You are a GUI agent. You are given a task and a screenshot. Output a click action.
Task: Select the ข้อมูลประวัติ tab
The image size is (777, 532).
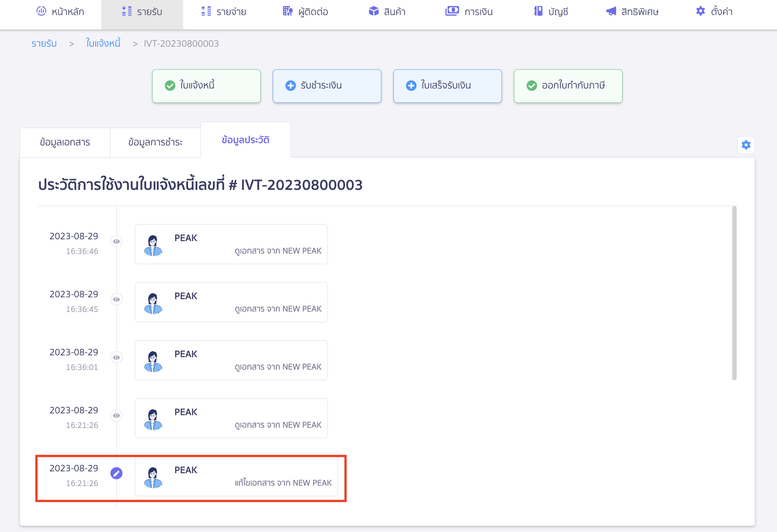pos(246,140)
